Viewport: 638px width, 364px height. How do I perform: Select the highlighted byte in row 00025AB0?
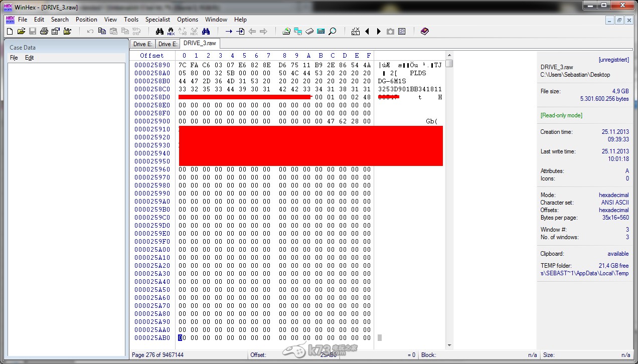point(181,338)
